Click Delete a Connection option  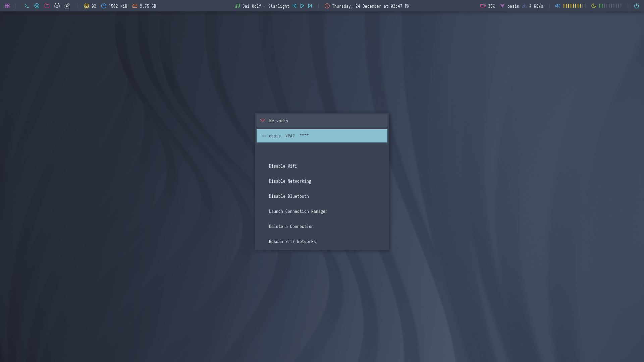(291, 227)
